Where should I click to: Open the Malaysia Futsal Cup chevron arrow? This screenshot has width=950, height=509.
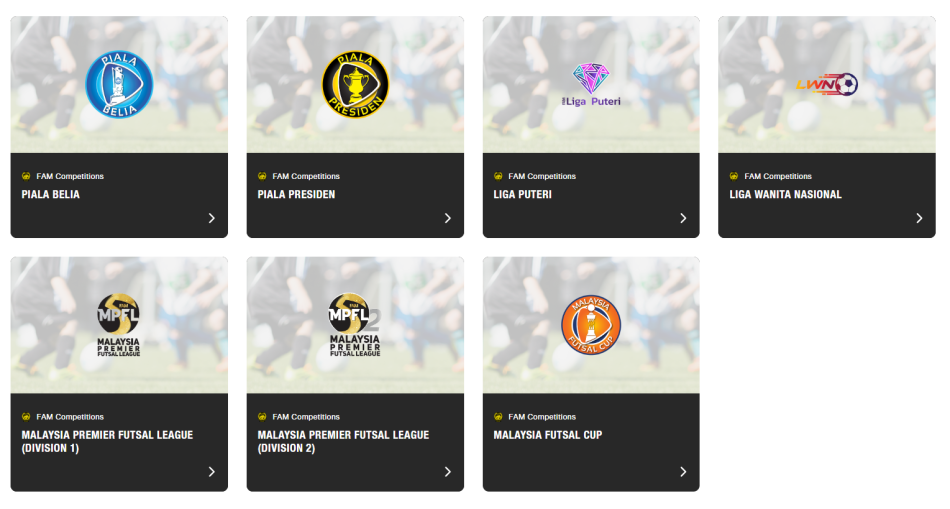(683, 472)
